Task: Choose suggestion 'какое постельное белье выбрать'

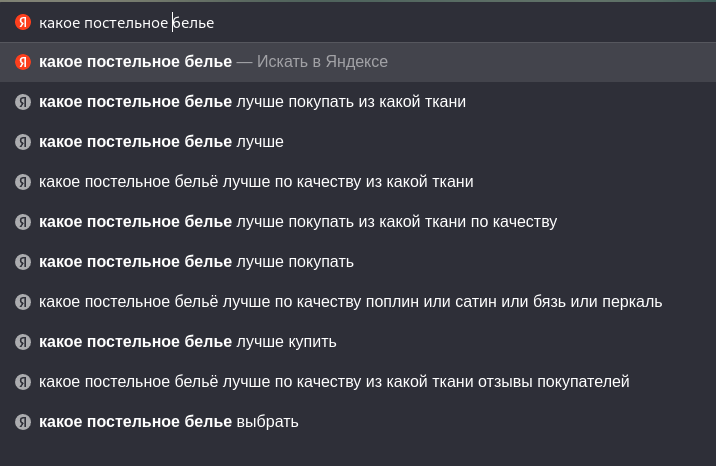Action: (x=168, y=422)
